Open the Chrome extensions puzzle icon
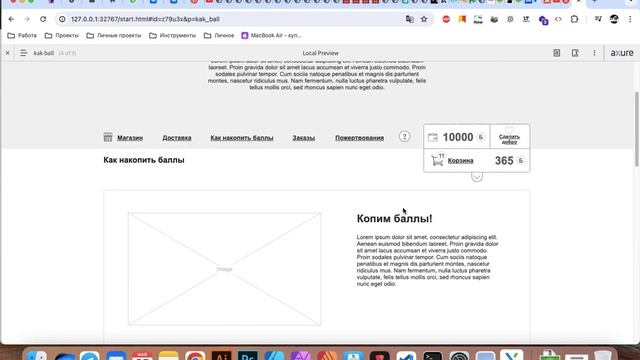 [x=574, y=19]
